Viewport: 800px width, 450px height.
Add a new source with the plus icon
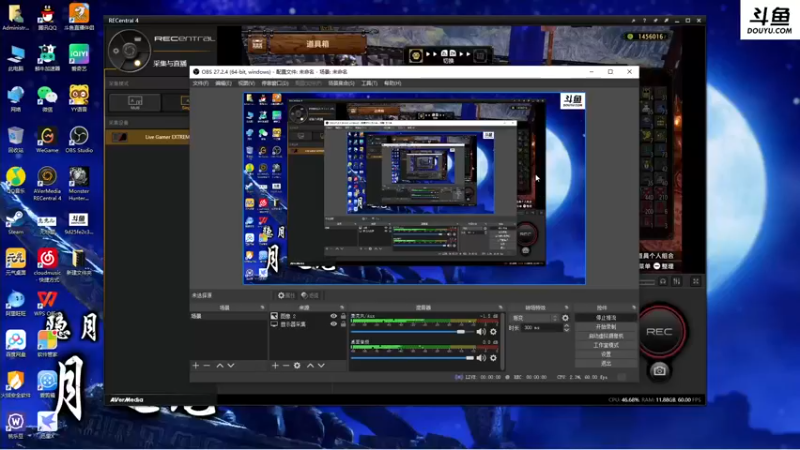point(275,365)
